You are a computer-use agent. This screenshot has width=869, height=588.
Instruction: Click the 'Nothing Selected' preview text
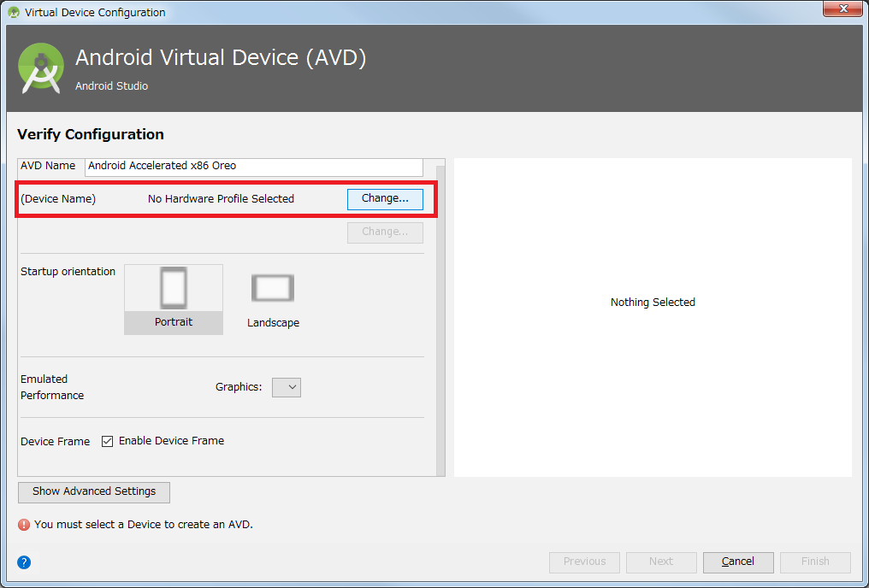click(x=653, y=303)
